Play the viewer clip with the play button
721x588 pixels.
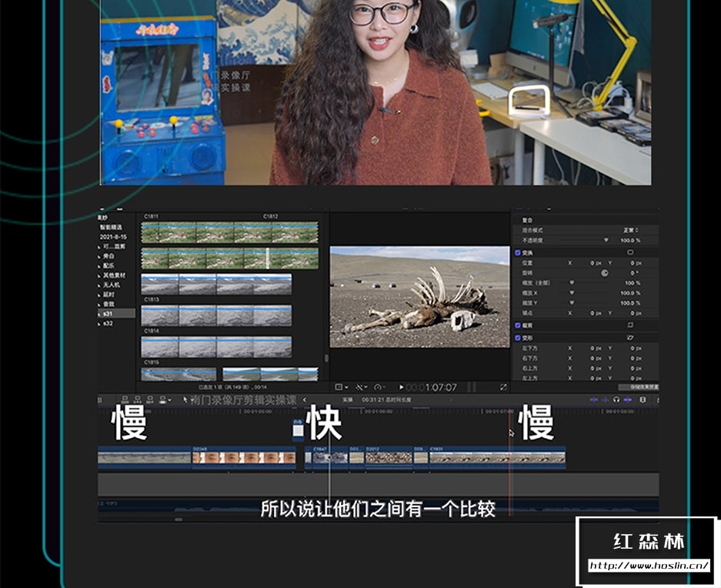click(x=401, y=387)
